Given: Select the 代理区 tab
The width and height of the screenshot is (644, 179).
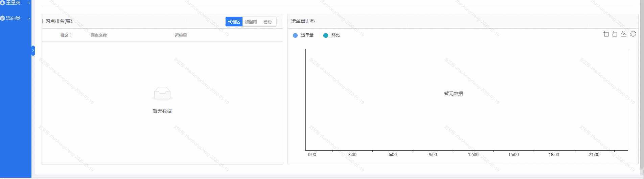Looking at the screenshot, I should coord(234,22).
